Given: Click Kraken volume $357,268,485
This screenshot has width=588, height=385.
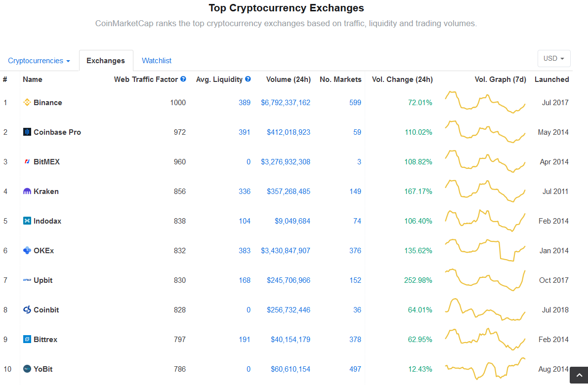Looking at the screenshot, I should click(289, 192).
